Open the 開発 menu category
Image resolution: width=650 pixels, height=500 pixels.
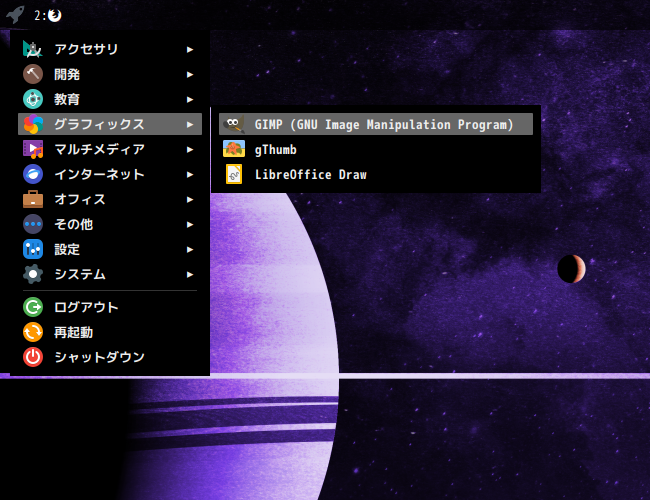click(110, 74)
